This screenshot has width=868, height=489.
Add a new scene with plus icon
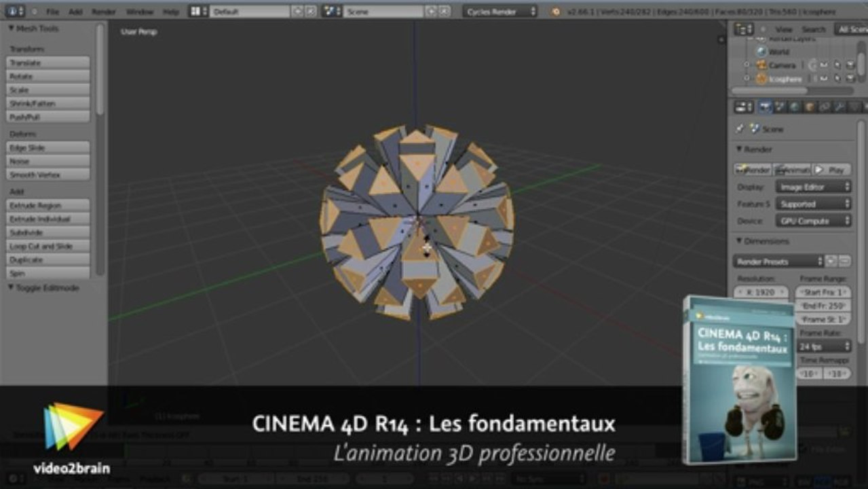[x=431, y=12]
